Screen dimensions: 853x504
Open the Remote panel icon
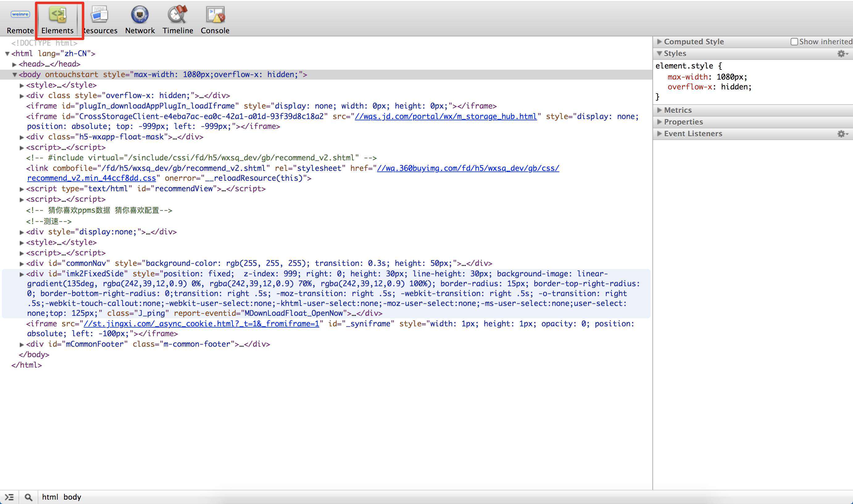20,14
